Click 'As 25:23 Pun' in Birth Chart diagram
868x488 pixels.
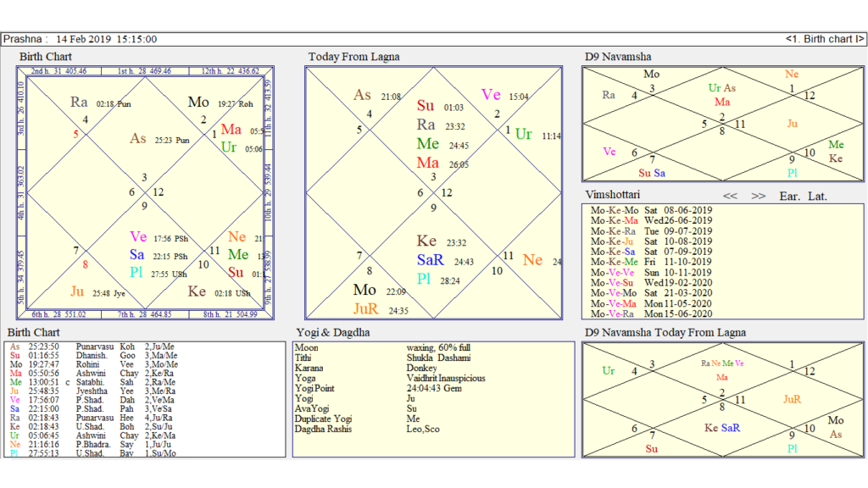pyautogui.click(x=159, y=139)
